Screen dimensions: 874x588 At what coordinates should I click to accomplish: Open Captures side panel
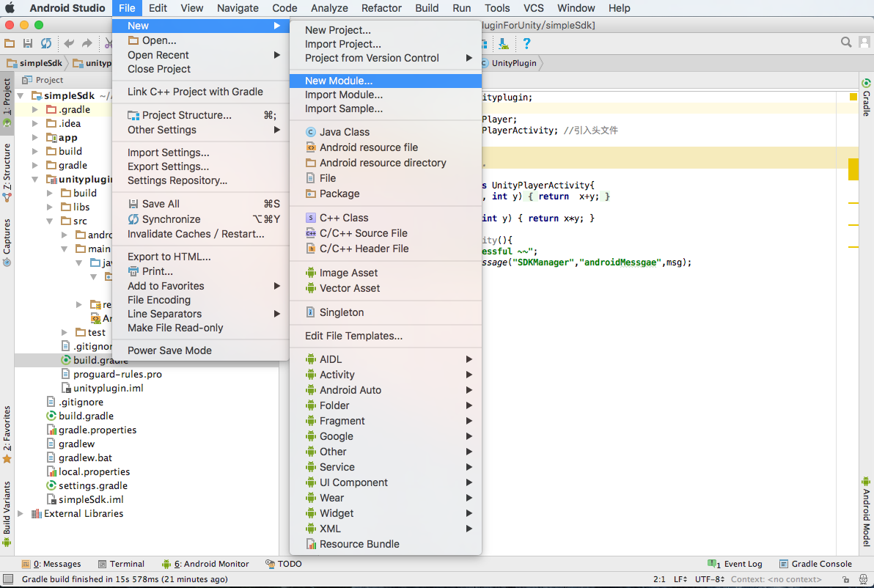tap(7, 242)
